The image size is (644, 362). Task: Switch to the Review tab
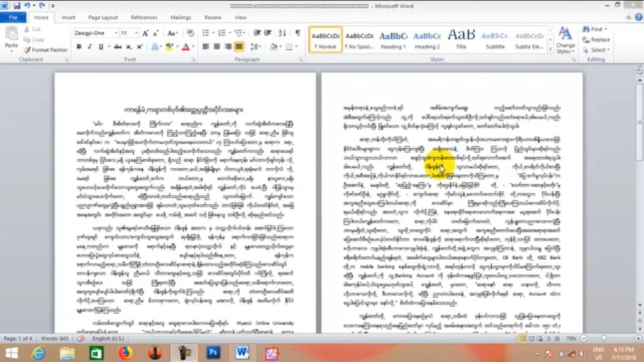click(213, 18)
